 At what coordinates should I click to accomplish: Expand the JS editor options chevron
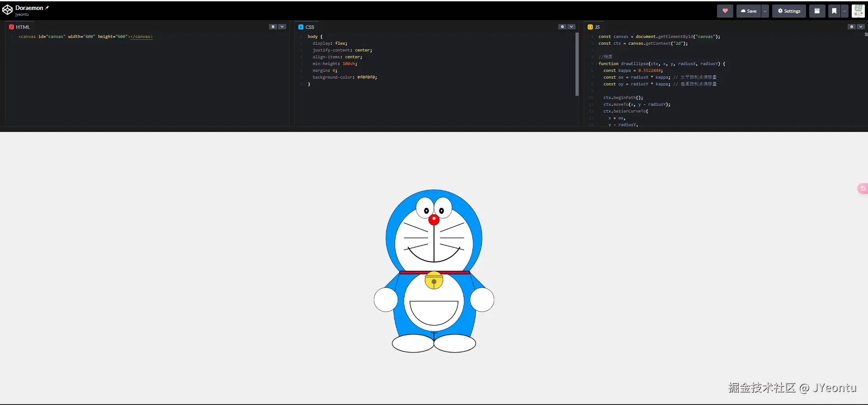(861, 27)
